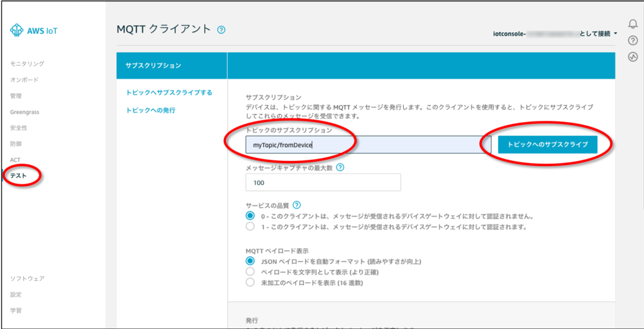Select ペイロードを文字列として表示 option

[x=251, y=272]
